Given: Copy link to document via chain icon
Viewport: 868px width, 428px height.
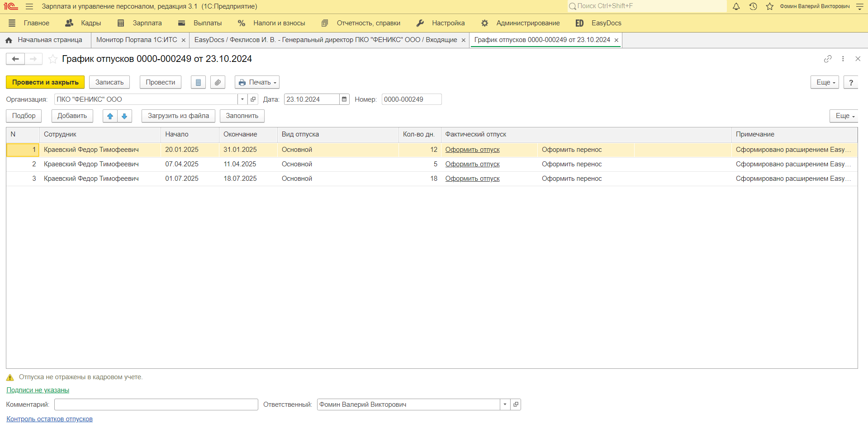Looking at the screenshot, I should pyautogui.click(x=827, y=59).
